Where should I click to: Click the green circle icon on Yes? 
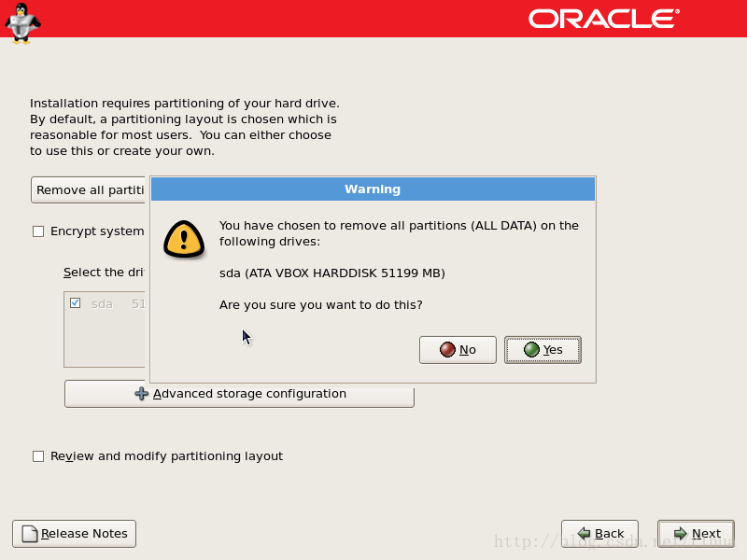[531, 349]
